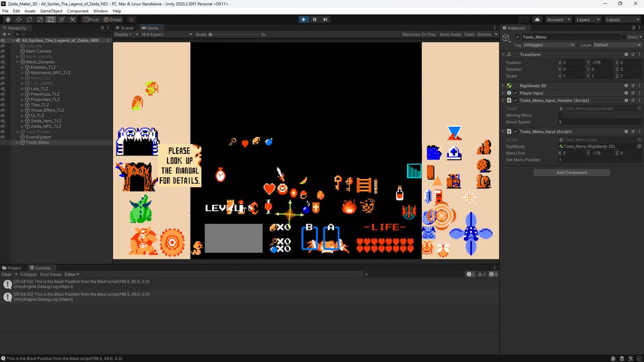The height and width of the screenshot is (362, 644).
Task: Pick object for Rigidbody field
Action: [x=639, y=146]
